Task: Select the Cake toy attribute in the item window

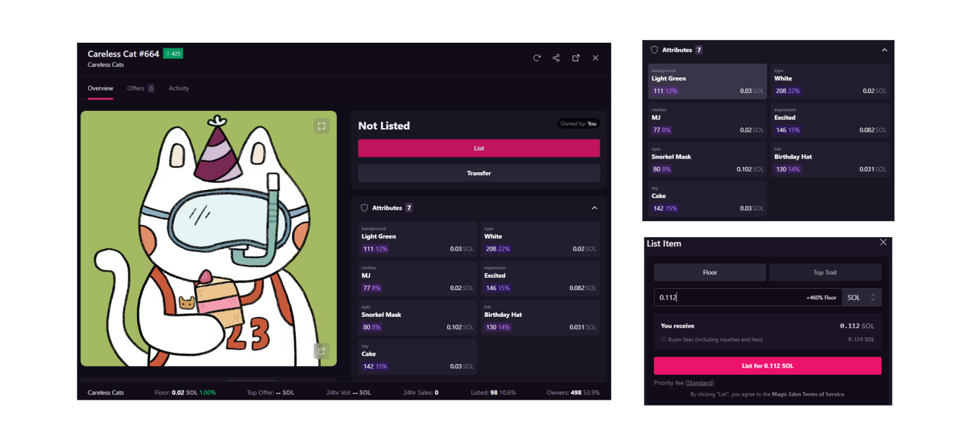Action: click(418, 357)
